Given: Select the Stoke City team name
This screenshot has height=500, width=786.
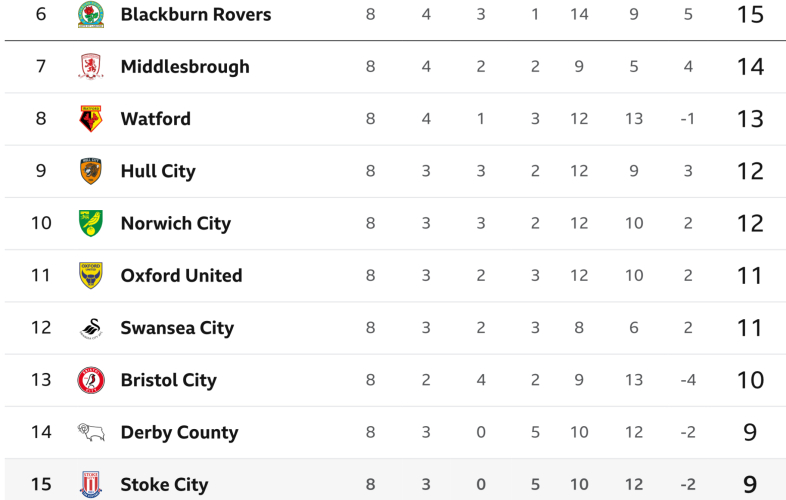Looking at the screenshot, I should pos(164,484).
